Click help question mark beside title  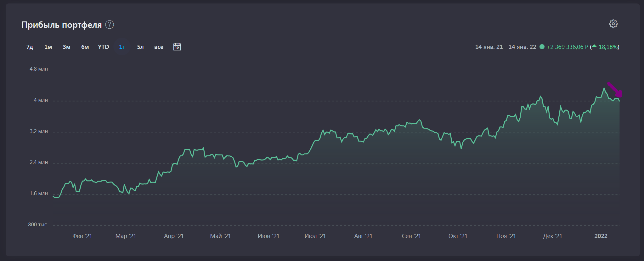(110, 25)
